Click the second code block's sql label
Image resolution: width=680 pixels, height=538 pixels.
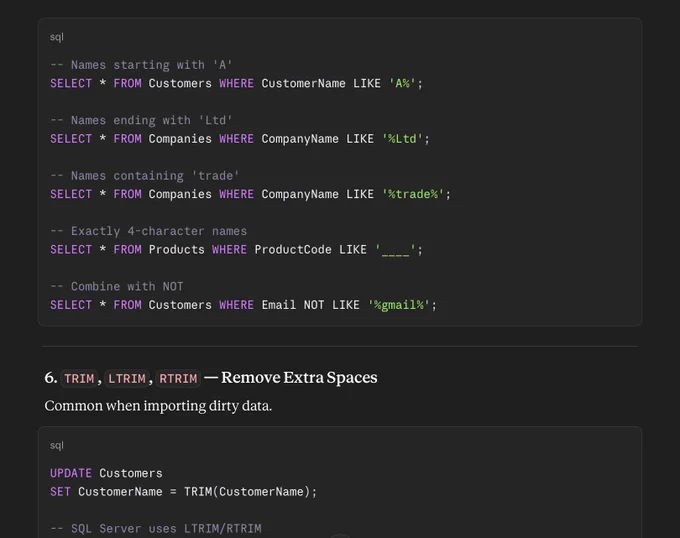(x=57, y=445)
